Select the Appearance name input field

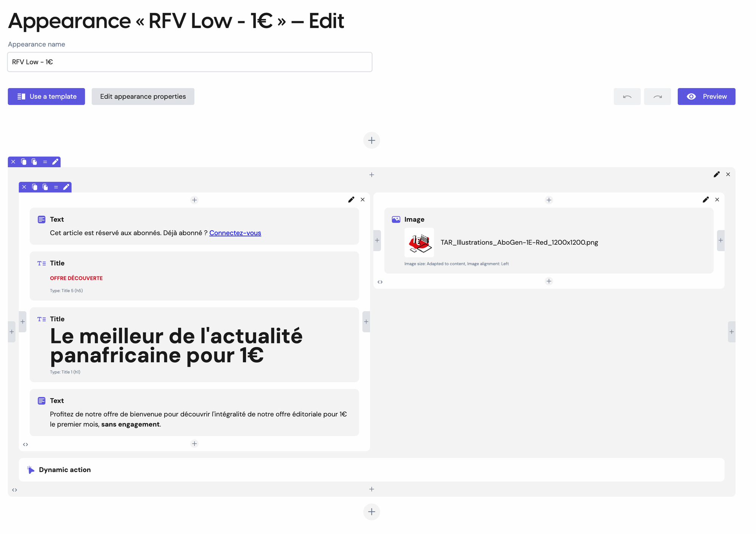coord(189,62)
